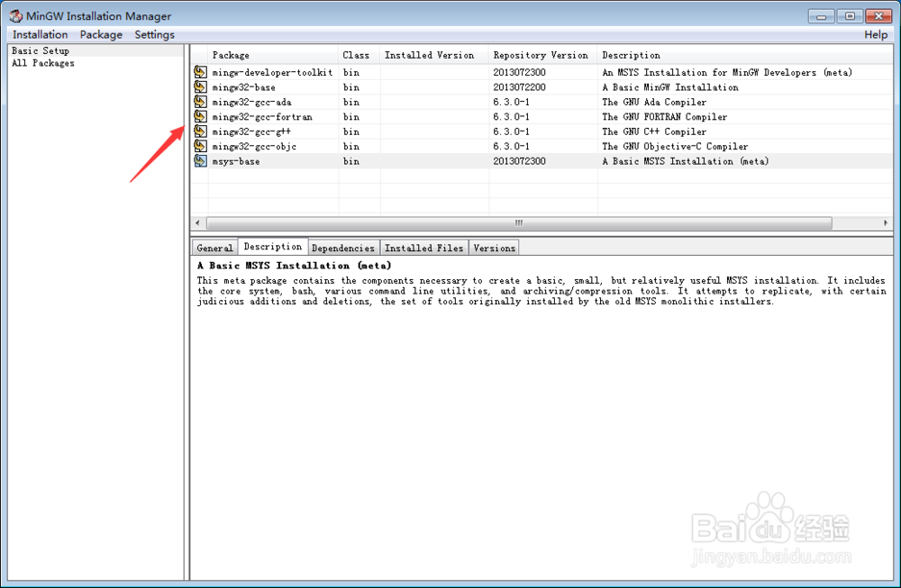
Task: Switch to the Dependencies tab
Action: 343,248
